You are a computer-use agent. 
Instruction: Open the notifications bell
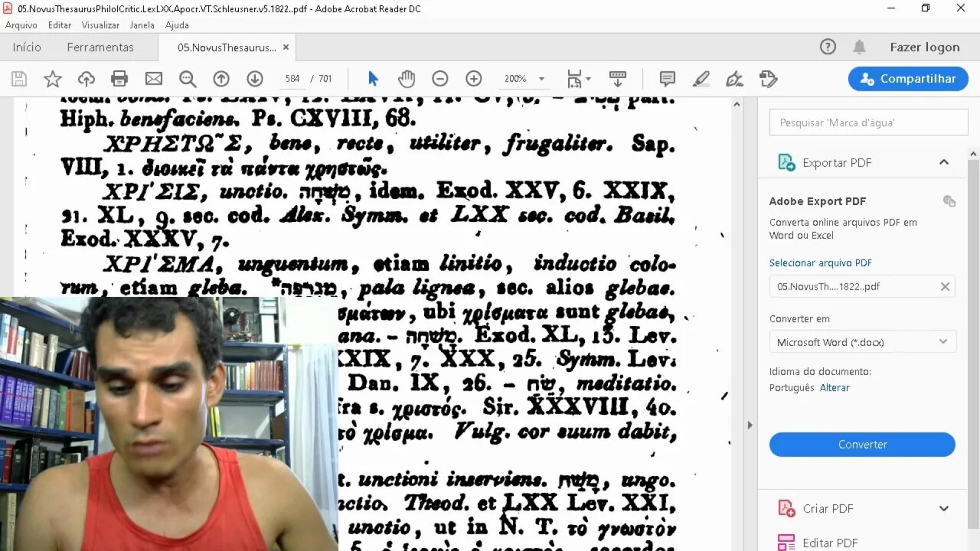(860, 47)
